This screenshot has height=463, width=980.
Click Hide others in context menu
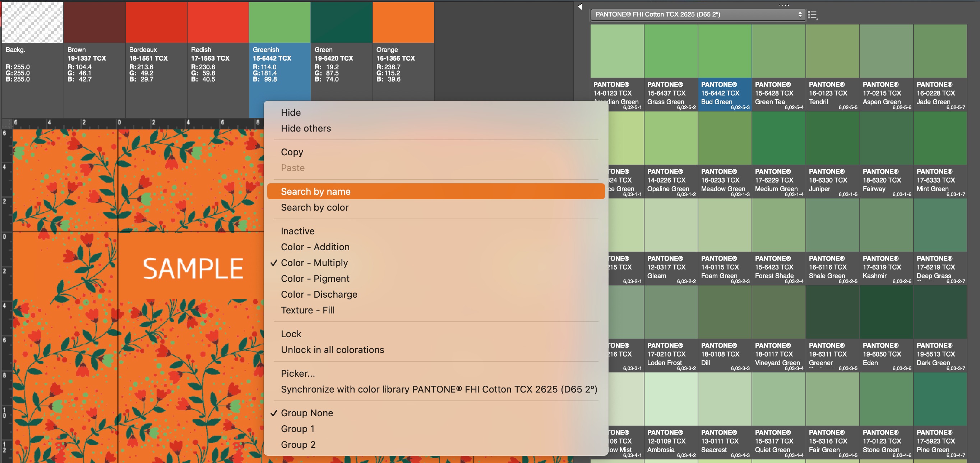pos(305,128)
